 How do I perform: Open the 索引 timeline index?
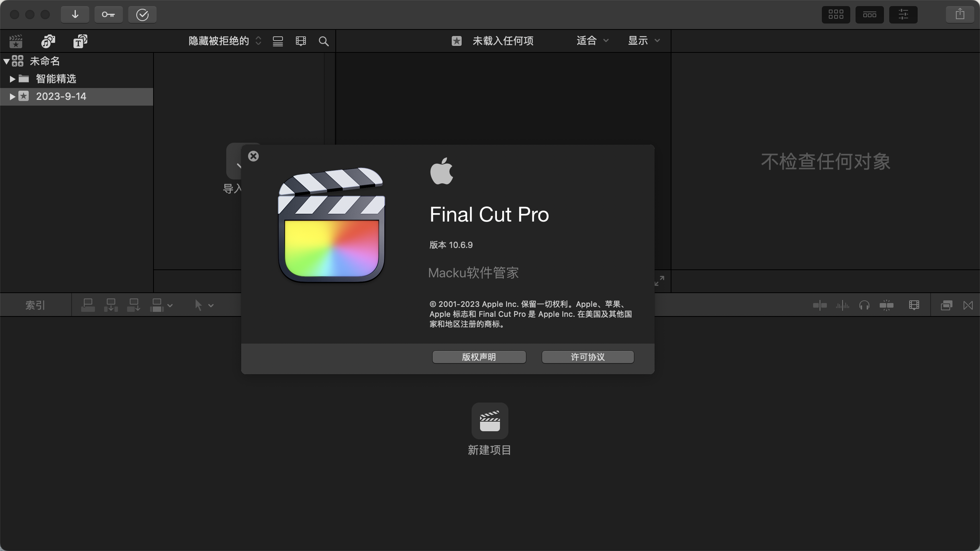point(35,305)
